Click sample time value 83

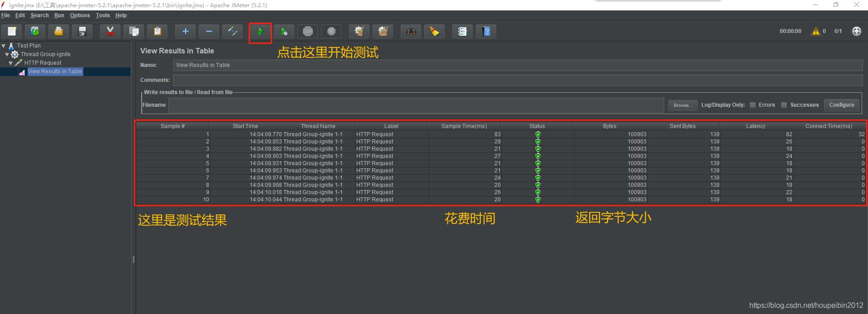(497, 134)
